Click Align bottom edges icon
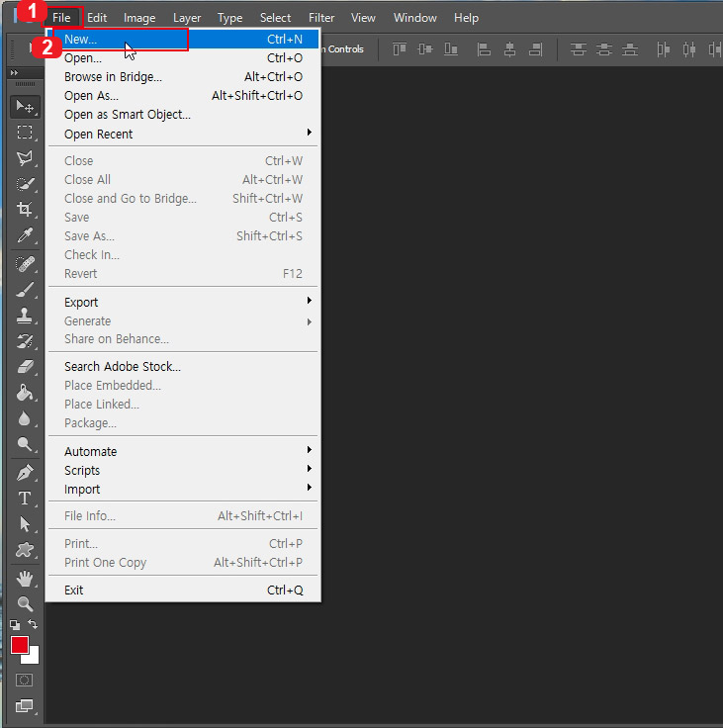Screen dimensions: 723x728 (450, 48)
